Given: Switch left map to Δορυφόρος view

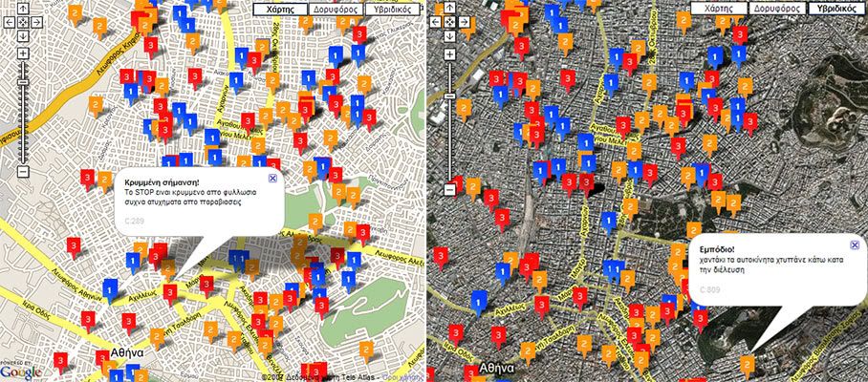Looking at the screenshot, I should (336, 10).
